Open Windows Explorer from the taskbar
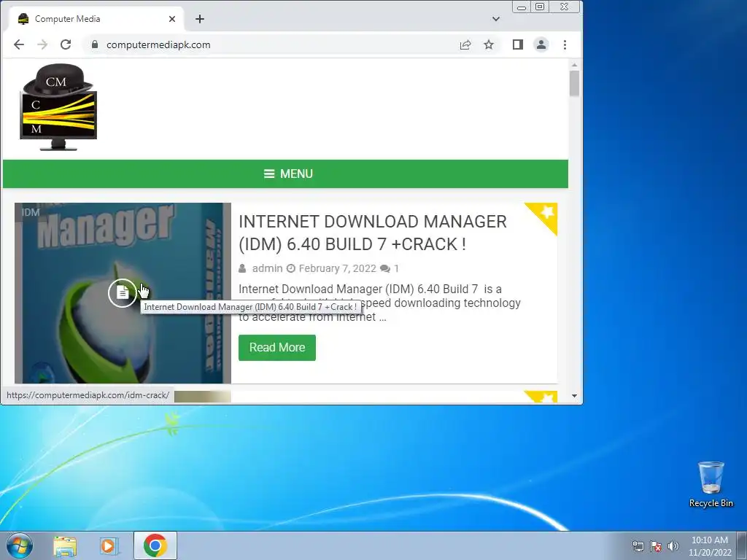This screenshot has width=747, height=560. 65,545
